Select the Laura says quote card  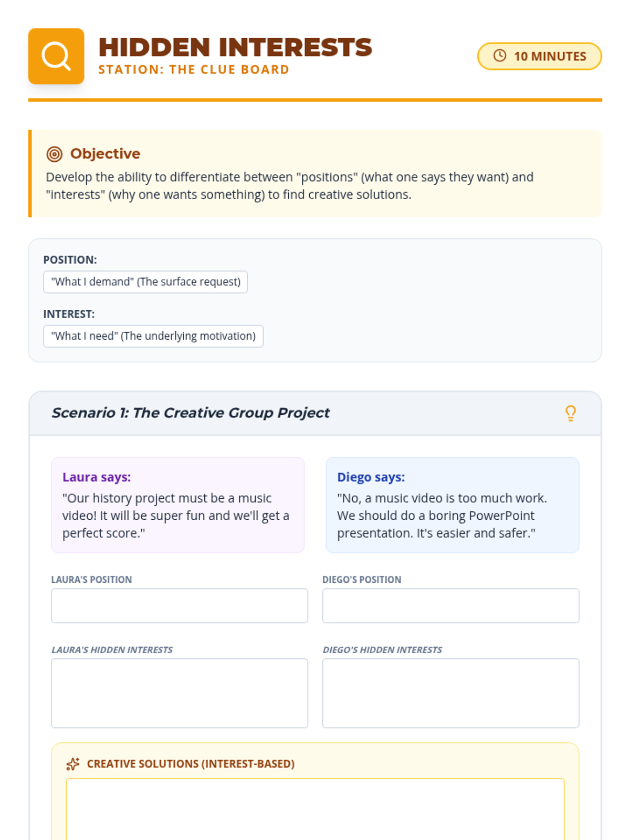click(177, 505)
